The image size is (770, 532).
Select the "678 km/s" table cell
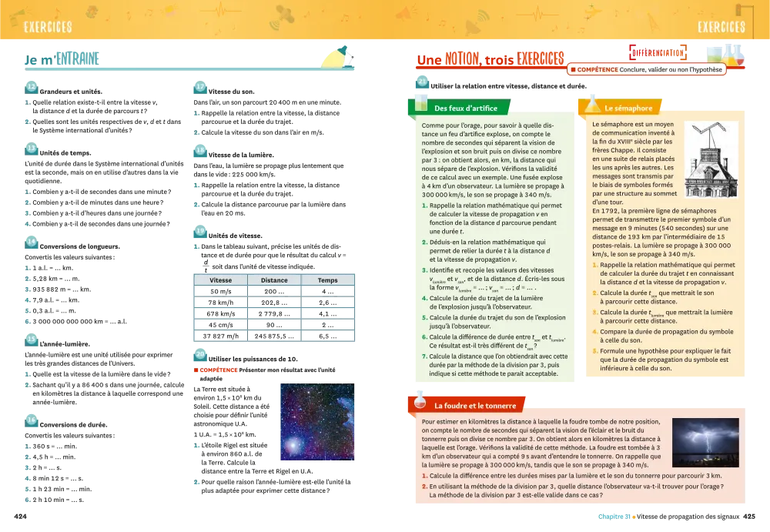220,314
